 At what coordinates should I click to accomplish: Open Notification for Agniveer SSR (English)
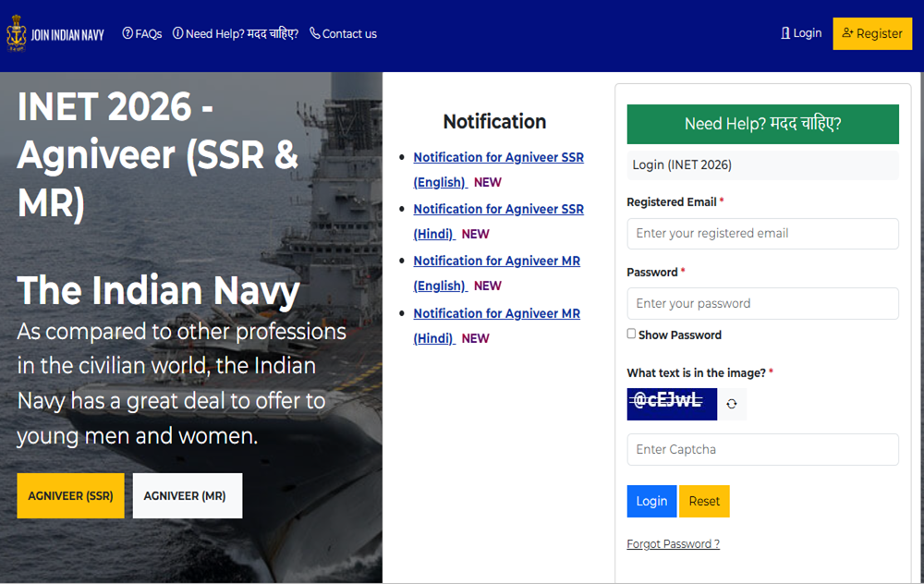499,170
